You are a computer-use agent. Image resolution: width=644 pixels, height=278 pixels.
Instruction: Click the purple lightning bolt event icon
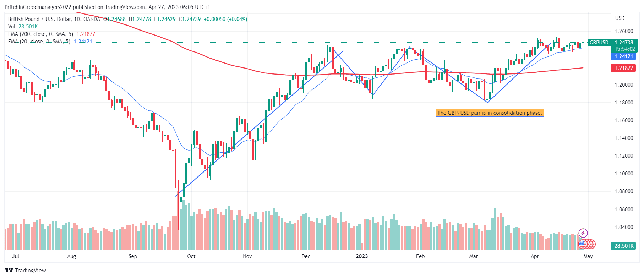coord(583,233)
